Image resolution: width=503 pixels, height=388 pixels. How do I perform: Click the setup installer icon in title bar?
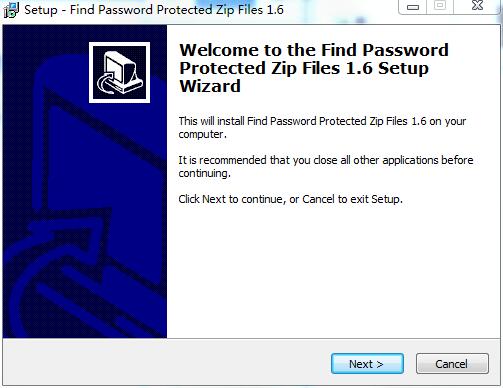click(11, 10)
